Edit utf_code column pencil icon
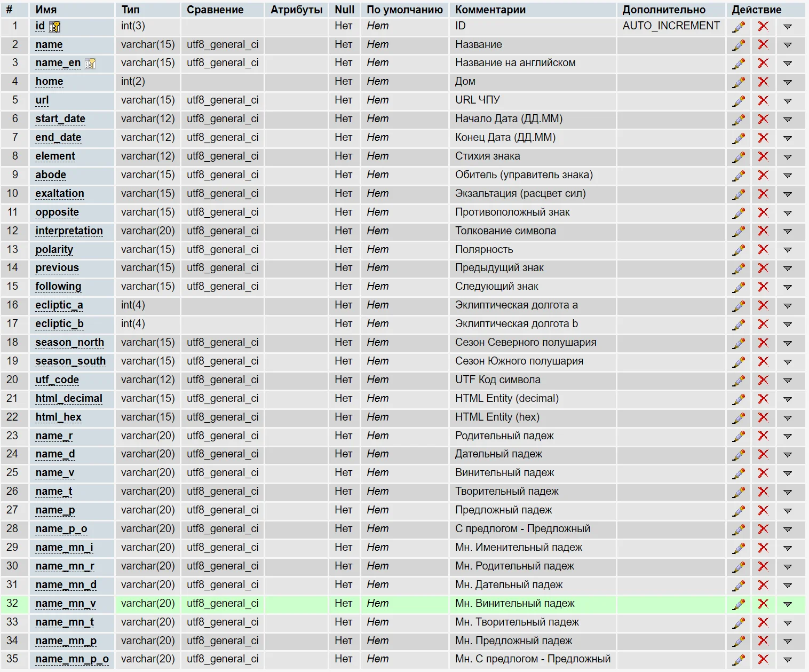This screenshot has height=672, width=809. tap(739, 380)
